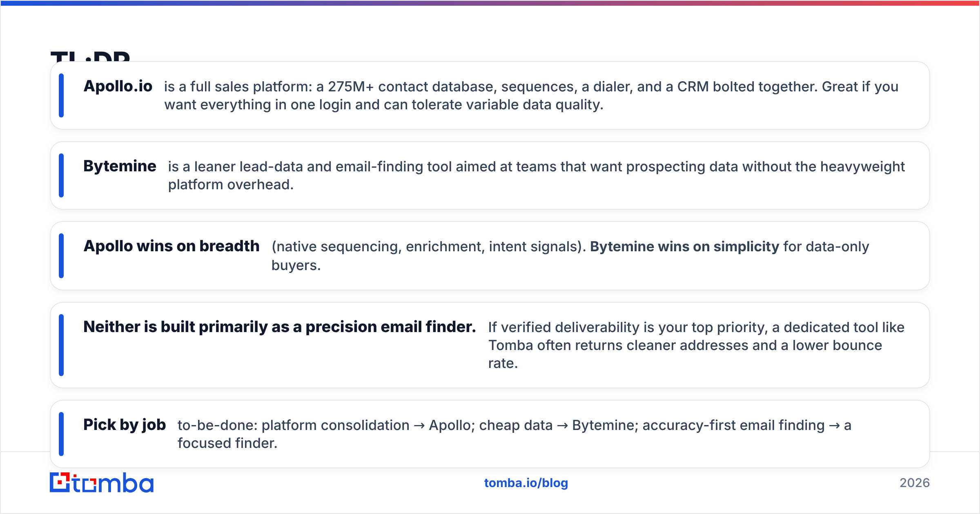
Task: Click the Apollo.io bold heading
Action: (x=118, y=86)
